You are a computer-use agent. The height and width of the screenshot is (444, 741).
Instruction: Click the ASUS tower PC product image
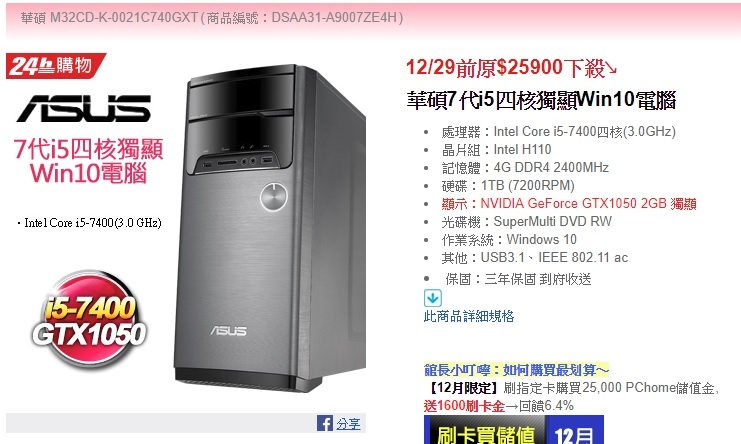[269, 229]
